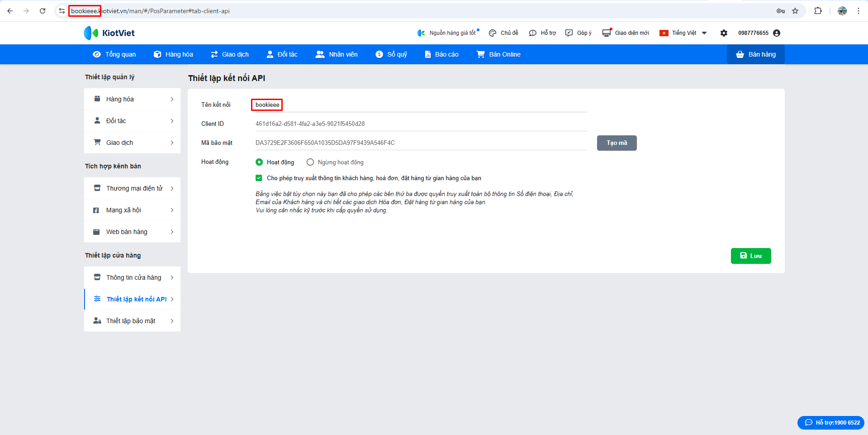Select the Hoạt động radio button
Image resolution: width=868 pixels, height=435 pixels.
[259, 162]
